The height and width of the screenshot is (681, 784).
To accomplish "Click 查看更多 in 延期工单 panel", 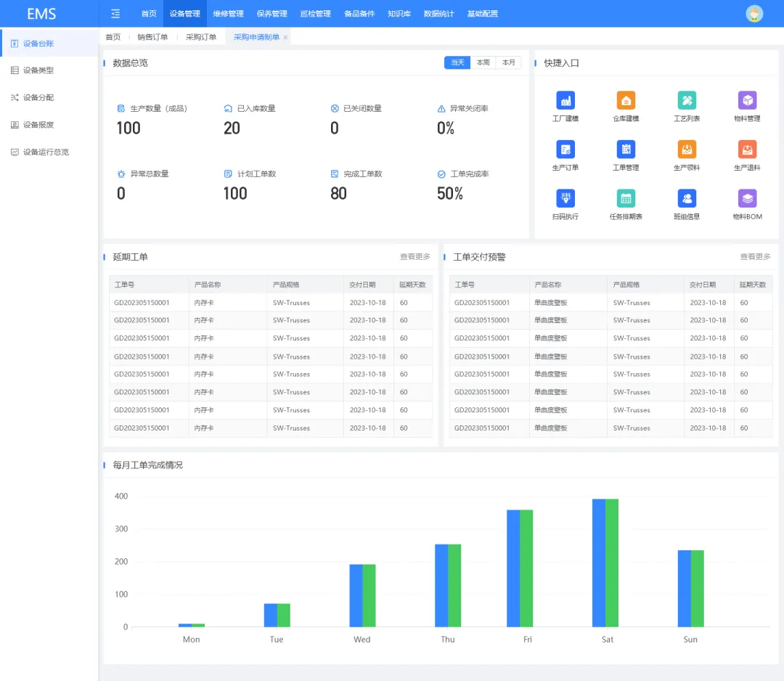I will pos(415,256).
